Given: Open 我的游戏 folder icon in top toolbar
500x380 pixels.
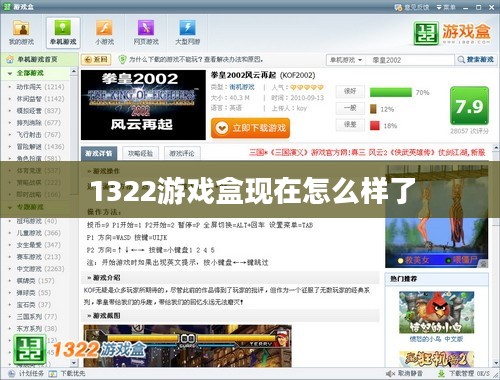Looking at the screenshot, I should [21, 28].
